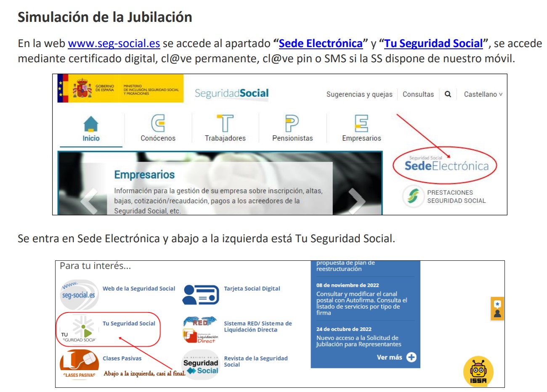Click the Empresarios E icon
This screenshot has width=547, height=392.
[x=361, y=124]
